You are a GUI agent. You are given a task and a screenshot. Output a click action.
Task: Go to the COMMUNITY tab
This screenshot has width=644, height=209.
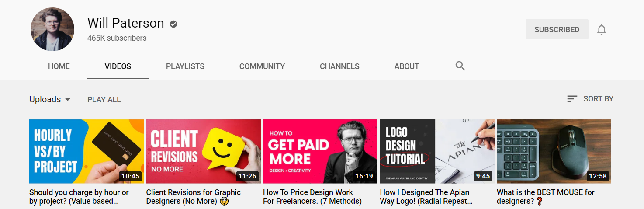[262, 66]
